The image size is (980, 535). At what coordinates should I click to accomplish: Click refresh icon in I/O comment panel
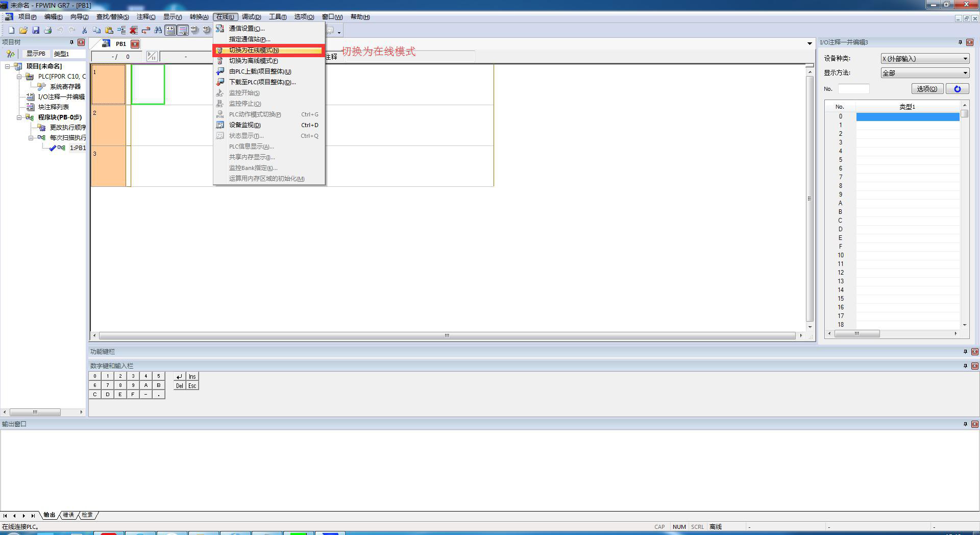click(x=957, y=89)
